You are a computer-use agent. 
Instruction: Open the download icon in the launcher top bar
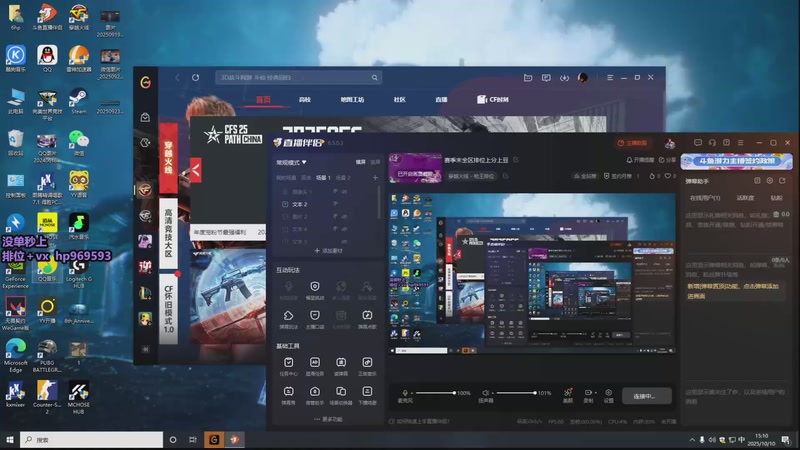[x=564, y=78]
